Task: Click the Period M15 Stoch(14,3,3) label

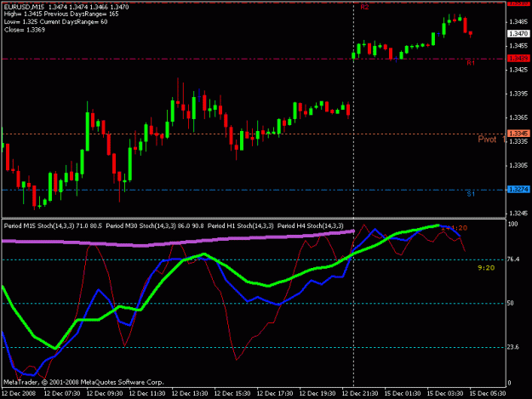Action: [x=39, y=225]
